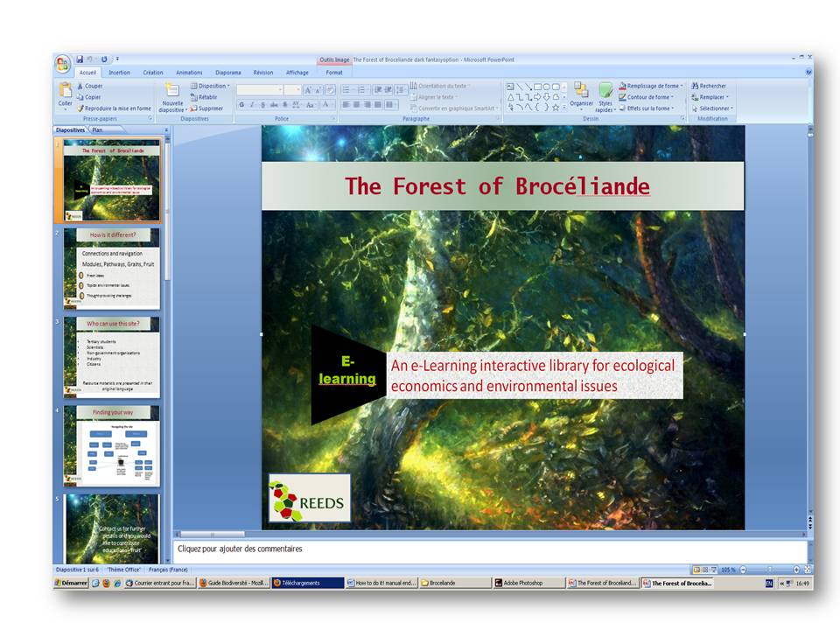Click the slide title "The Forest of Brocéliande"
The height and width of the screenshot is (630, 840).
click(x=497, y=185)
